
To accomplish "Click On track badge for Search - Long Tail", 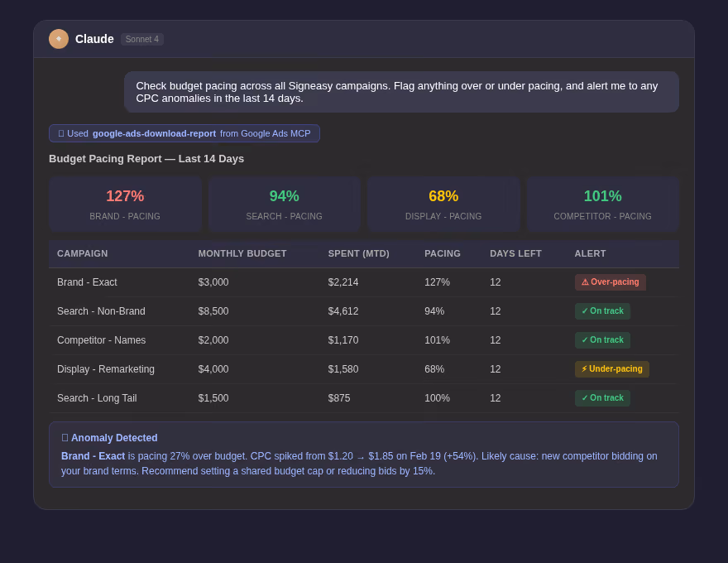I will pos(602,398).
